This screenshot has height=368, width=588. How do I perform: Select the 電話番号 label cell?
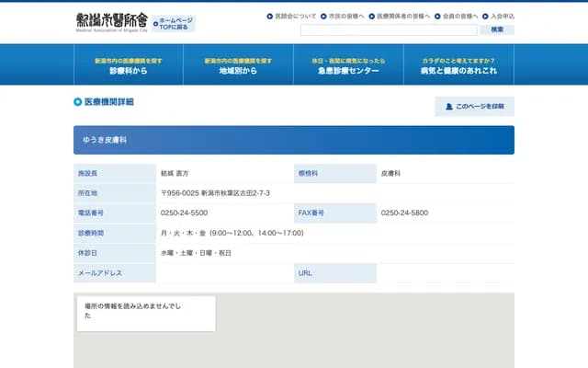[115, 213]
